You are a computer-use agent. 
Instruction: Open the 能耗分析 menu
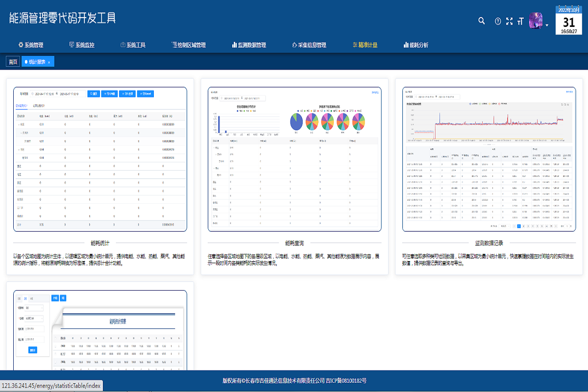416,45
